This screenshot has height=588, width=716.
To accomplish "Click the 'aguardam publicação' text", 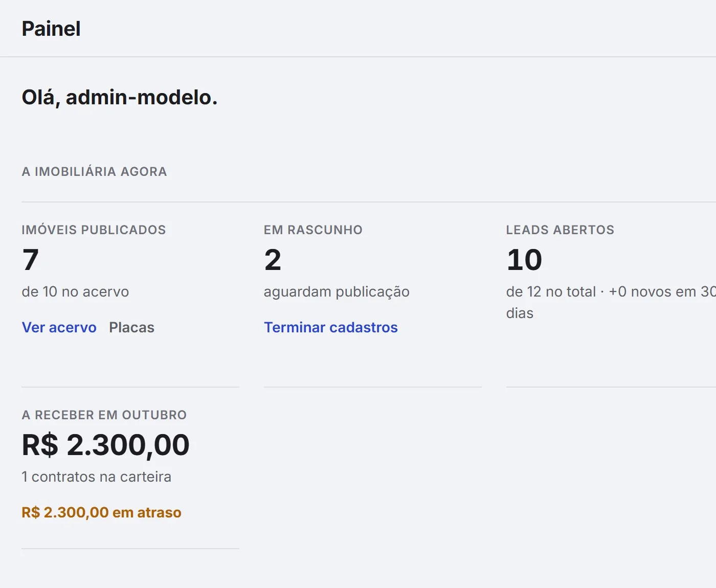I will coord(337,291).
